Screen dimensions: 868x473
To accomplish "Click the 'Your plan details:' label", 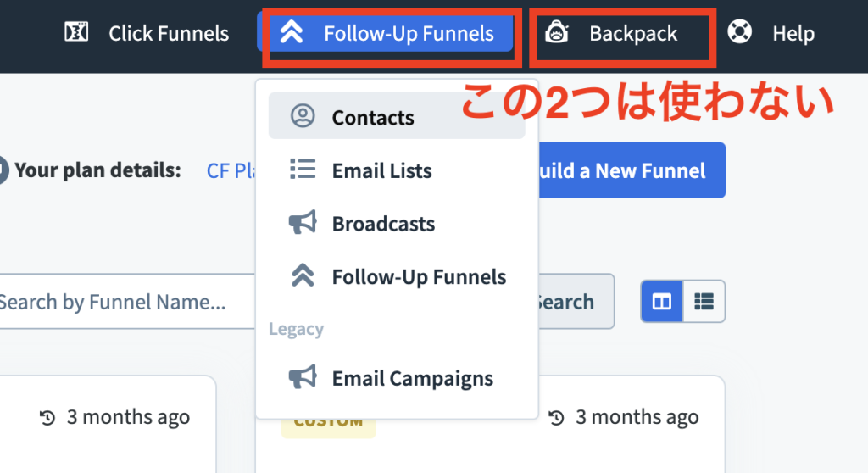I will [98, 170].
